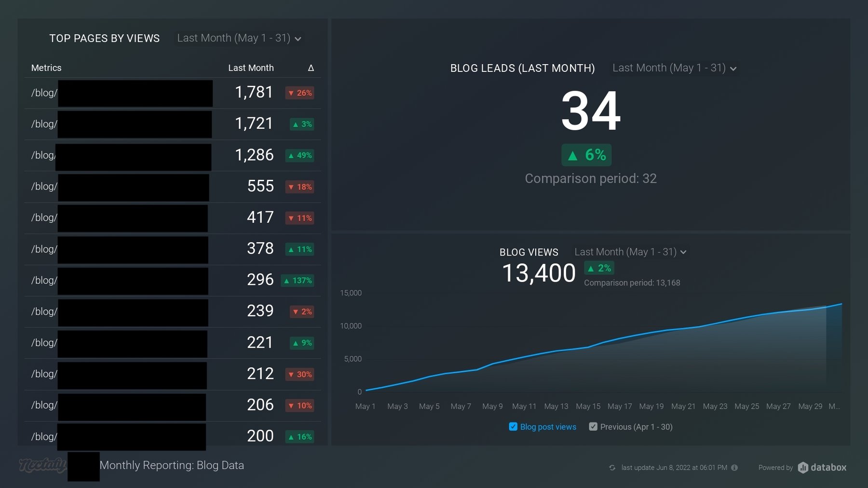Click the Nectafy logo in bottom left corner
This screenshot has height=488, width=868.
(x=42, y=466)
